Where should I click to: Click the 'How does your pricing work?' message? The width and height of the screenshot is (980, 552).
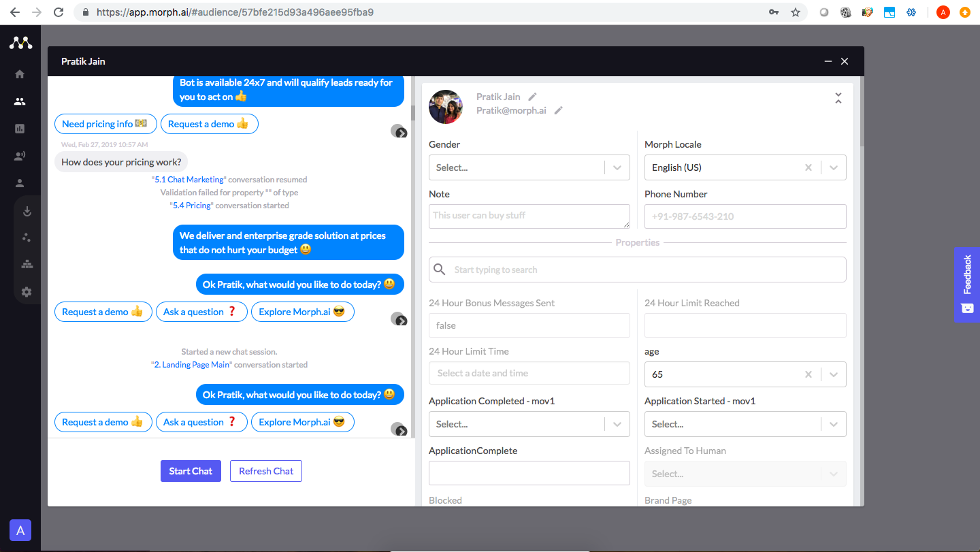(121, 162)
